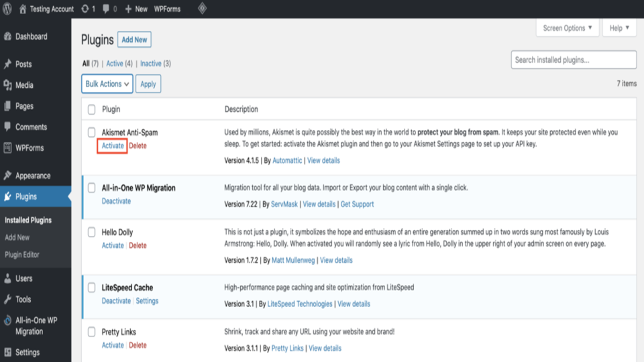
Task: Open the Bulk Actions dropdown
Action: [x=107, y=84]
